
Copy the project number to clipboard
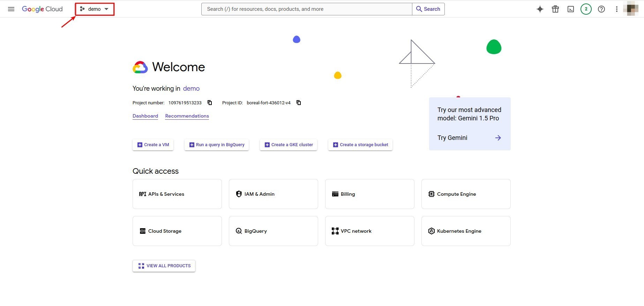(x=210, y=103)
